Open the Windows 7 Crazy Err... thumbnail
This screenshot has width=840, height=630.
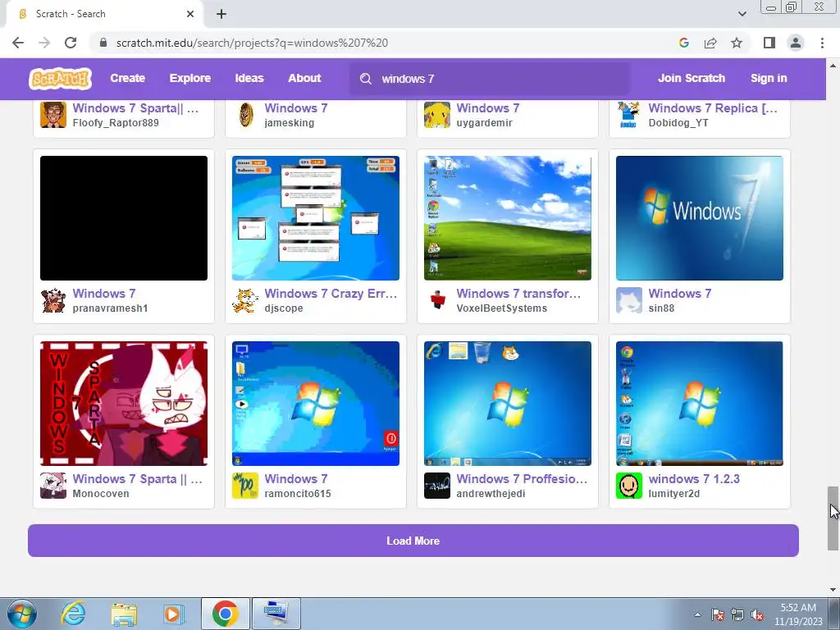point(316,218)
